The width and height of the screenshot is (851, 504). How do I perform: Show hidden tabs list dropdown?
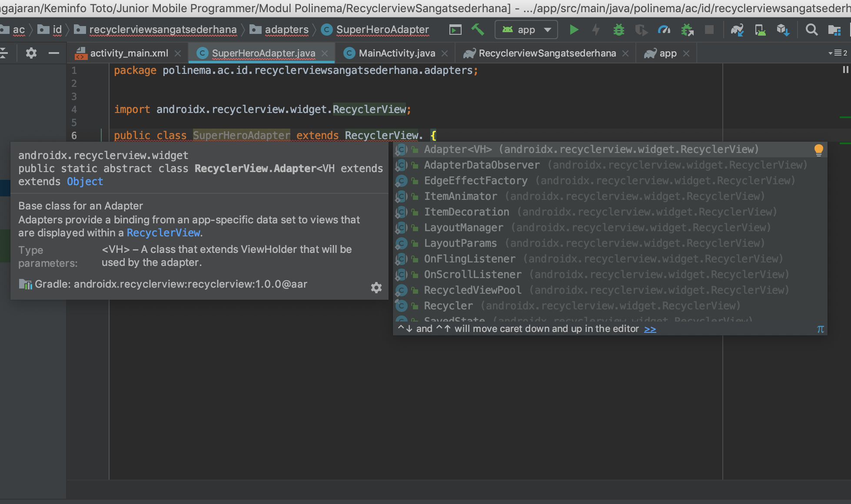pos(838,53)
